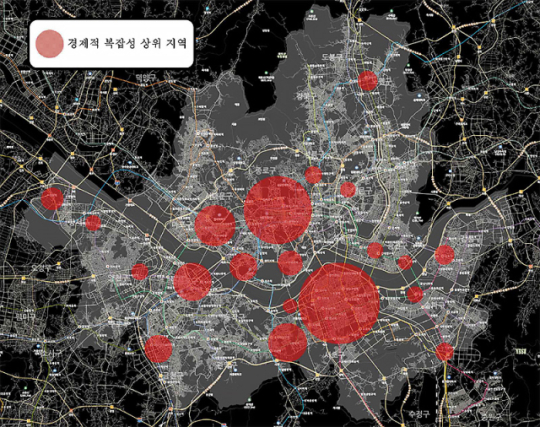Select the second-largest red circle in central Seoul

[278, 210]
